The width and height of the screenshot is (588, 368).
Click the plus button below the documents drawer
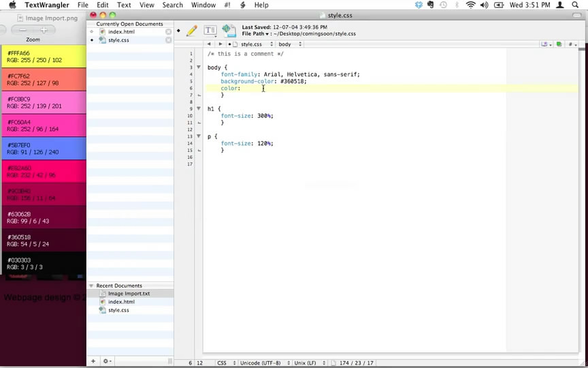pos(93,361)
